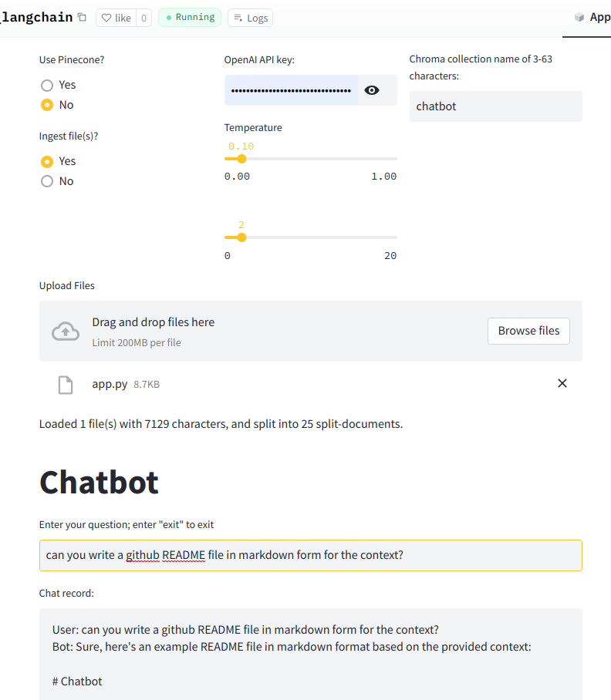Switch to the App tab
The height and width of the screenshot is (700, 611).
click(x=592, y=17)
